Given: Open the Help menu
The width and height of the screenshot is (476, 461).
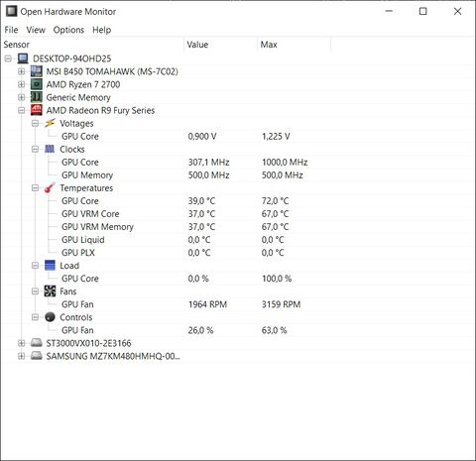Looking at the screenshot, I should click(x=101, y=30).
